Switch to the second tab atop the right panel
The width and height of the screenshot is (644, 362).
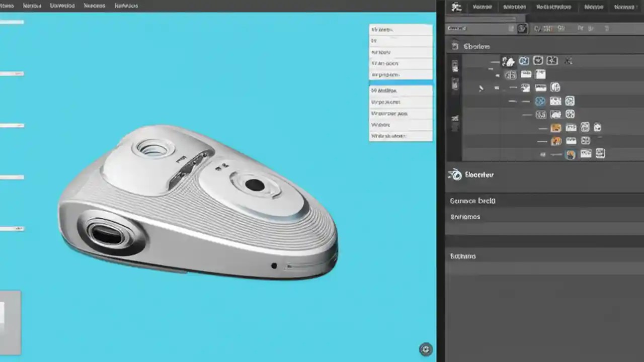coord(514,7)
